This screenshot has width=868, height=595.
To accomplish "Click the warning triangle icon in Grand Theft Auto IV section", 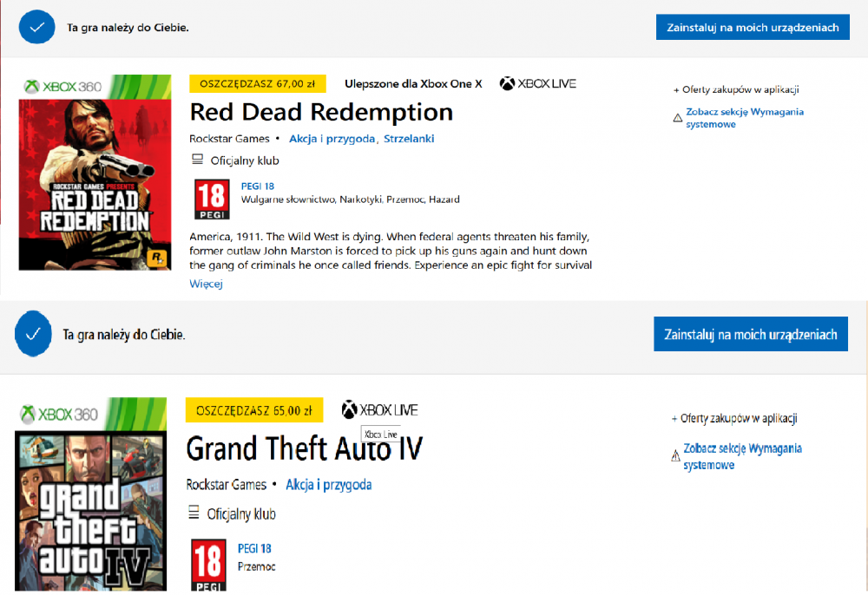I will tap(675, 455).
